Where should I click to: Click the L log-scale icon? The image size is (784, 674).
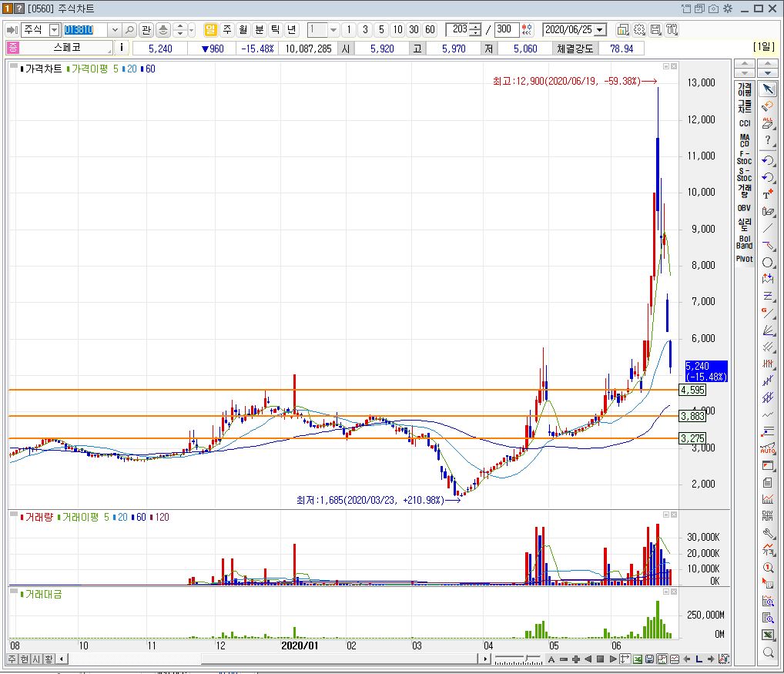click(x=699, y=659)
